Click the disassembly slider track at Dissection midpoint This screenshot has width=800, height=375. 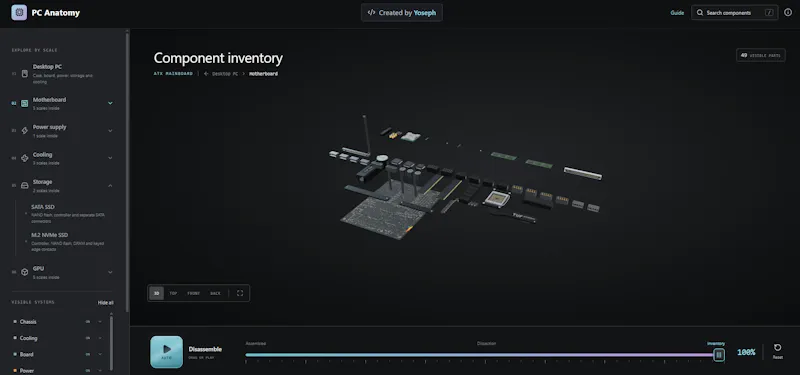486,355
